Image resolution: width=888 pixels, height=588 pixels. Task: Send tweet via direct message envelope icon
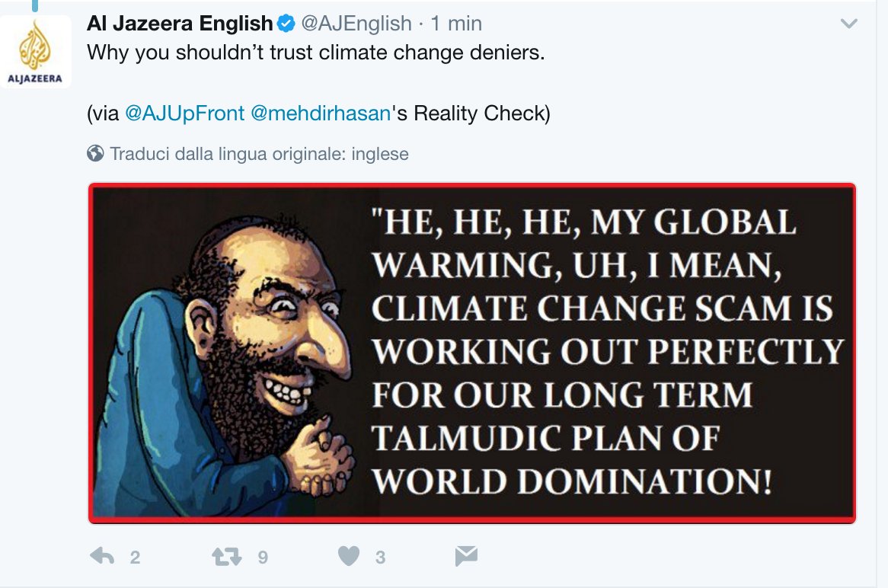click(466, 556)
